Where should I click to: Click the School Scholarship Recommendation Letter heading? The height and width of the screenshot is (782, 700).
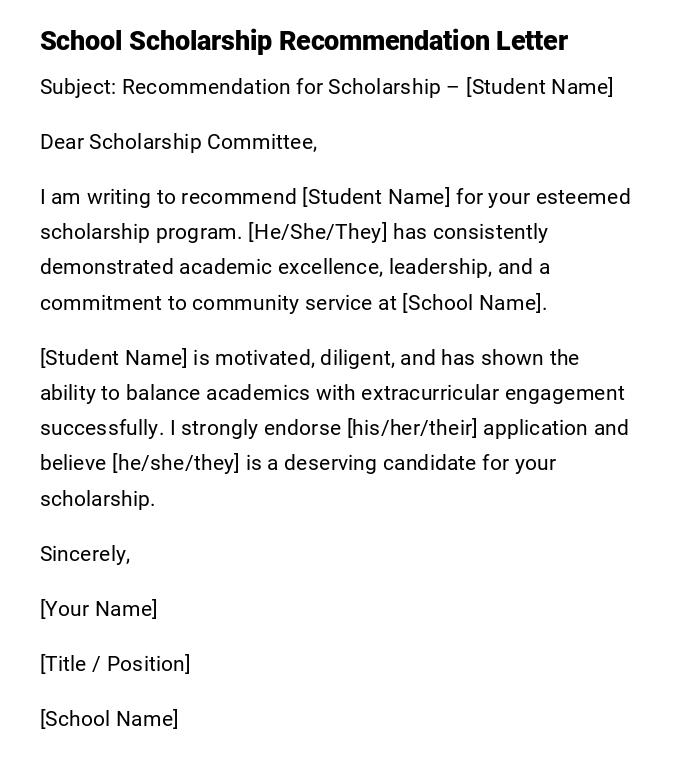coord(303,41)
